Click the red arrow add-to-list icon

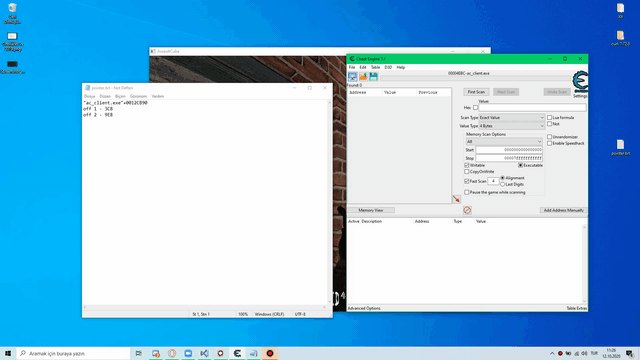(x=456, y=199)
